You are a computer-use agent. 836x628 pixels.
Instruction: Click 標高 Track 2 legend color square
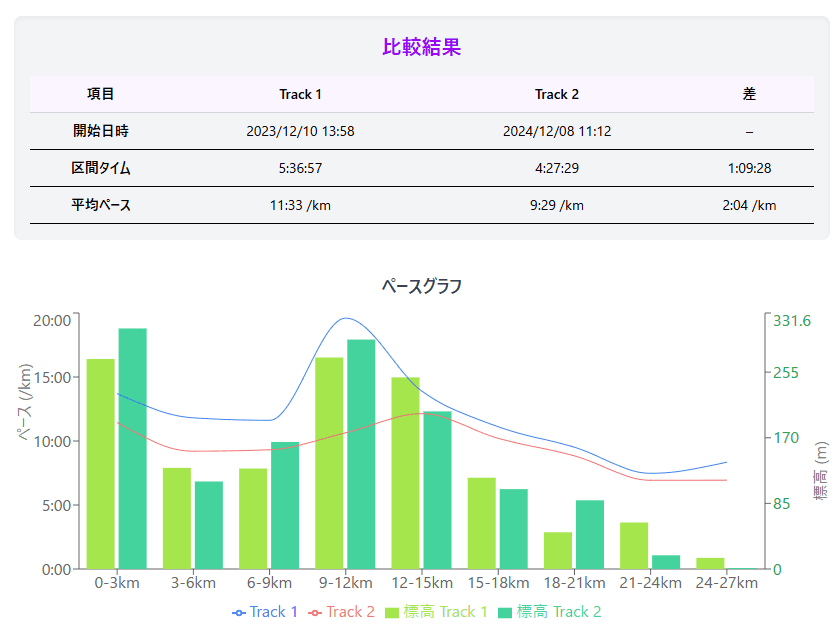click(505, 613)
